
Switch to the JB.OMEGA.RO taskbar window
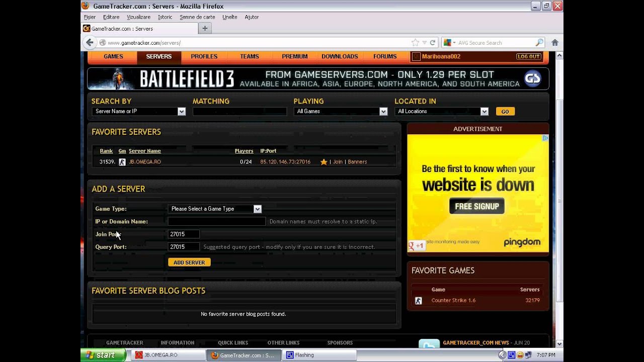[x=169, y=355]
